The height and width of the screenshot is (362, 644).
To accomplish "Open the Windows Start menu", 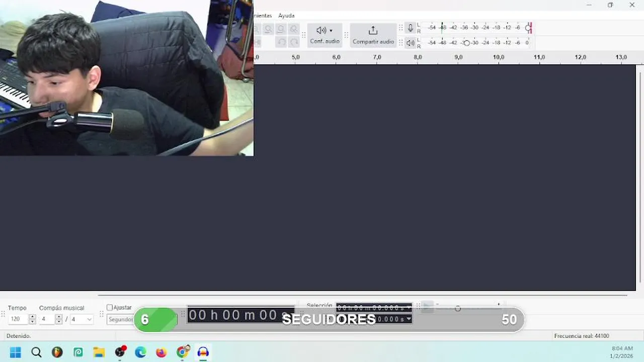I will 16,352.
